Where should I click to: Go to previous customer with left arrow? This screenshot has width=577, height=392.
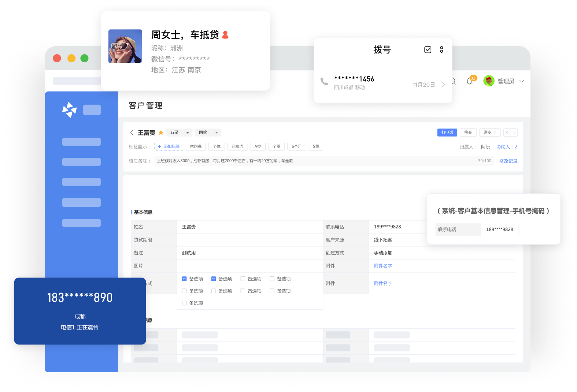507,132
